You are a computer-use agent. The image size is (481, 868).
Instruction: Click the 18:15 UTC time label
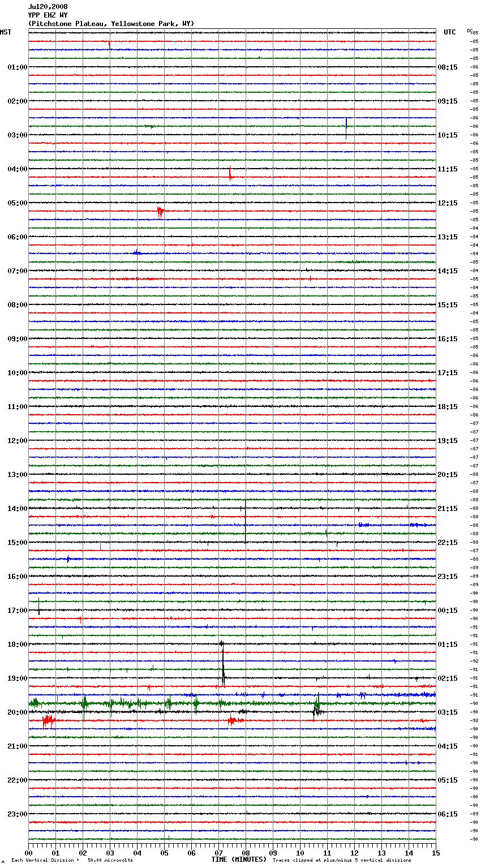[448, 407]
